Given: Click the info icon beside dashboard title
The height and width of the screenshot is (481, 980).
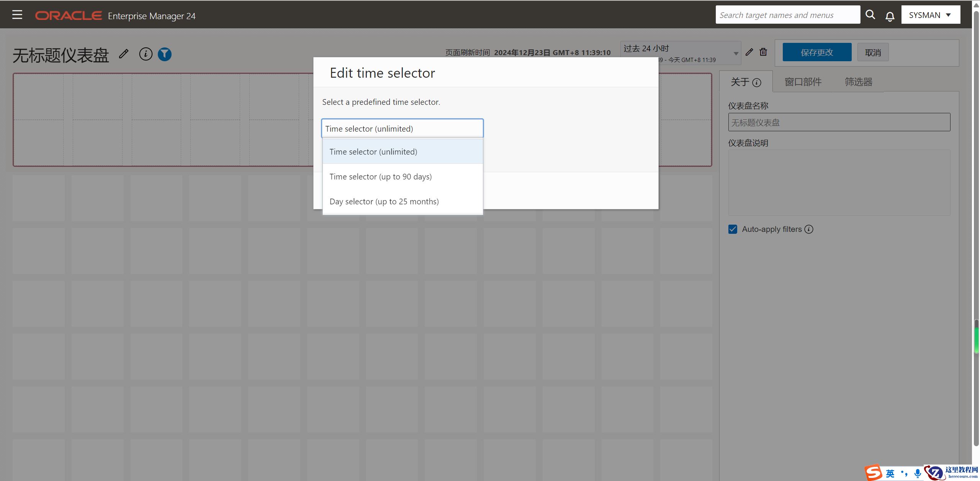Looking at the screenshot, I should pyautogui.click(x=146, y=54).
